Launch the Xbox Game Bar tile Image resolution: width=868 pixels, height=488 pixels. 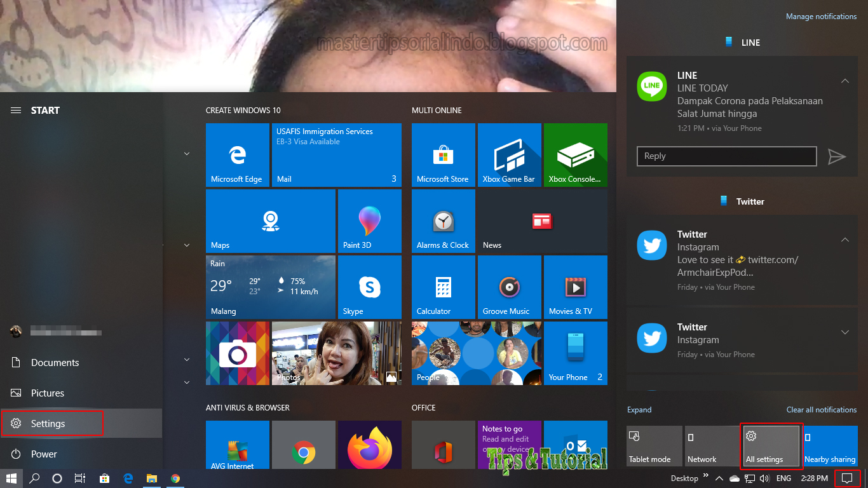point(510,154)
